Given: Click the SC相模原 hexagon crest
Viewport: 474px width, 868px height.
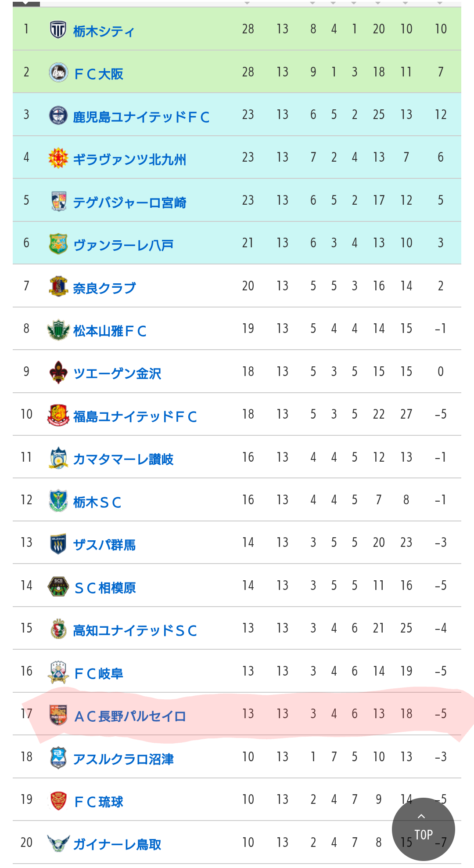Looking at the screenshot, I should click(x=58, y=586).
